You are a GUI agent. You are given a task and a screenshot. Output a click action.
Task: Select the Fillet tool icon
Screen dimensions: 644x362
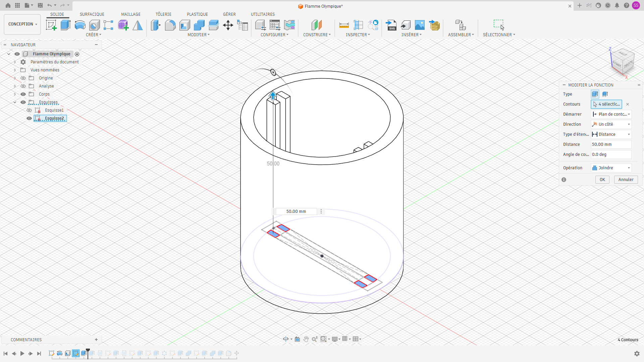tap(170, 25)
